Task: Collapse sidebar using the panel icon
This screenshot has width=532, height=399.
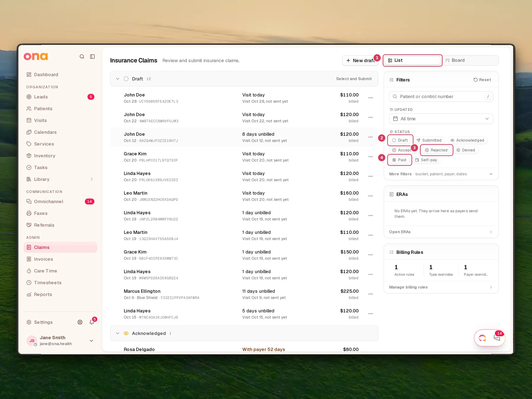Action: pyautogui.click(x=93, y=57)
